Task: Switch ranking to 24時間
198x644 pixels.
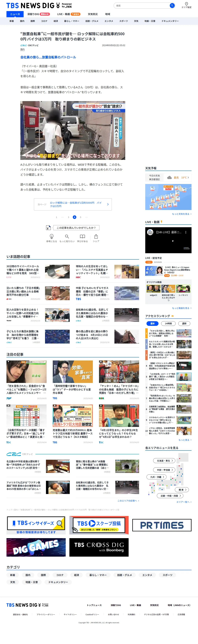Action: point(168,324)
